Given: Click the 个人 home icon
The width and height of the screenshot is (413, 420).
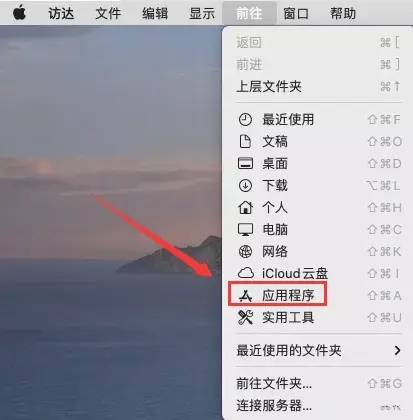Looking at the screenshot, I should pyautogui.click(x=245, y=207).
